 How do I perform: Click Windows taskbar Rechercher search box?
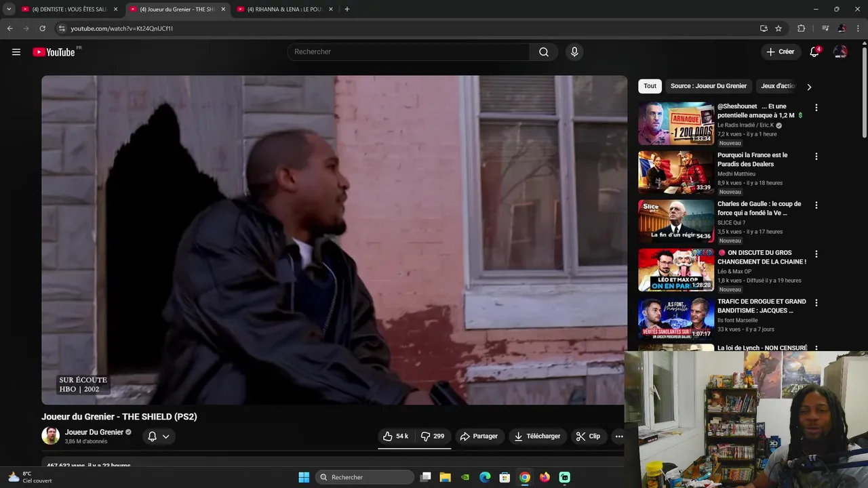point(366,477)
